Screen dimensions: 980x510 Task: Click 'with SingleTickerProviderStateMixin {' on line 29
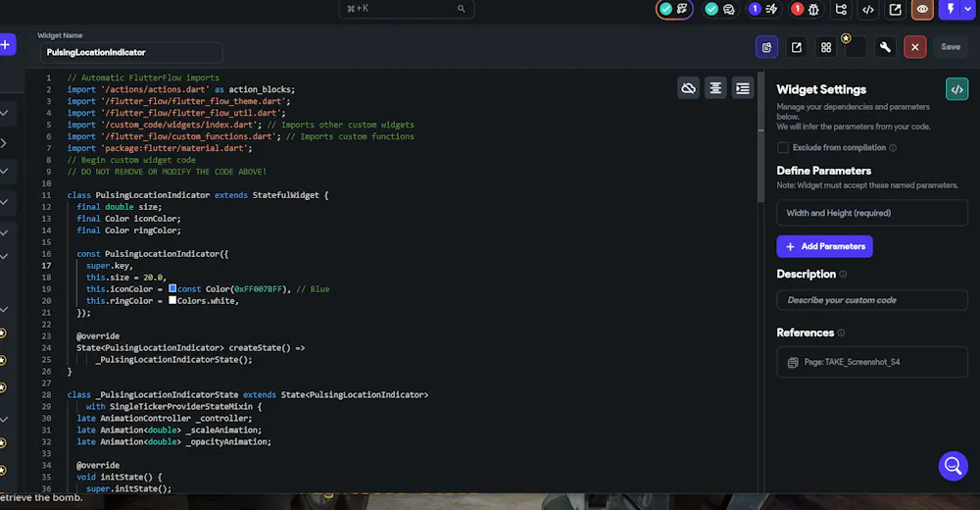(x=173, y=406)
